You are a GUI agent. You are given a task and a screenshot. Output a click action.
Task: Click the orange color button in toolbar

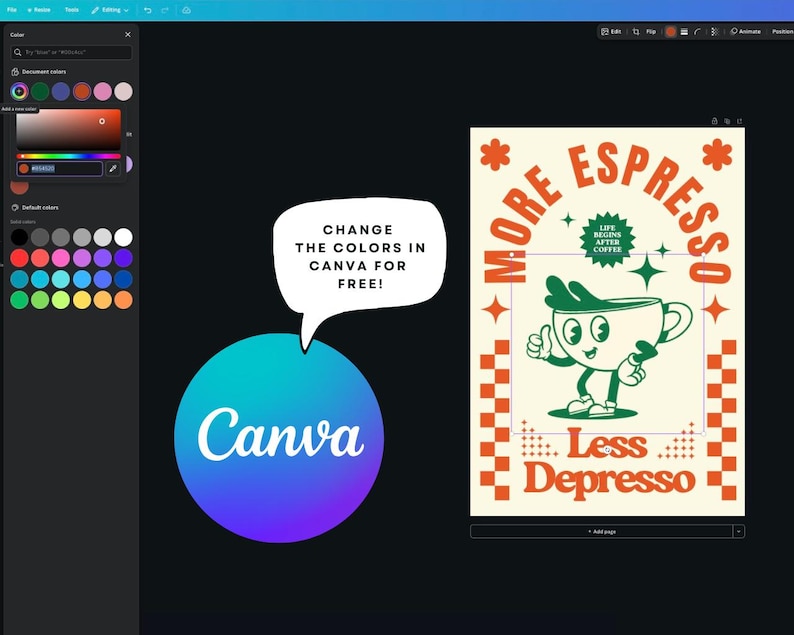tap(670, 31)
